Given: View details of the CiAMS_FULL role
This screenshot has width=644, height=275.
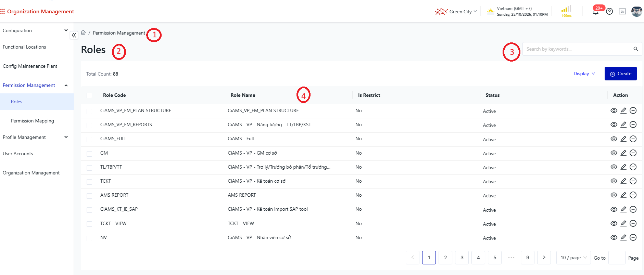Looking at the screenshot, I should tap(614, 139).
